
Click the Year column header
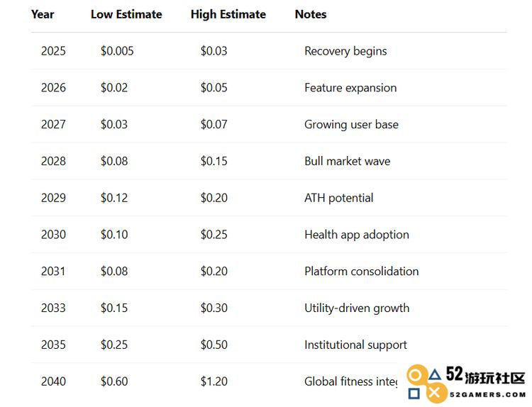[43, 14]
